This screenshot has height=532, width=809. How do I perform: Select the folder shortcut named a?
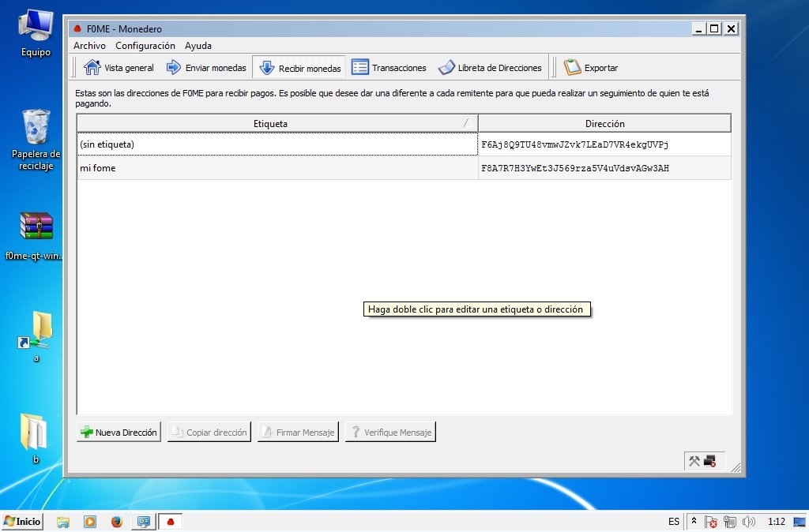(x=36, y=335)
